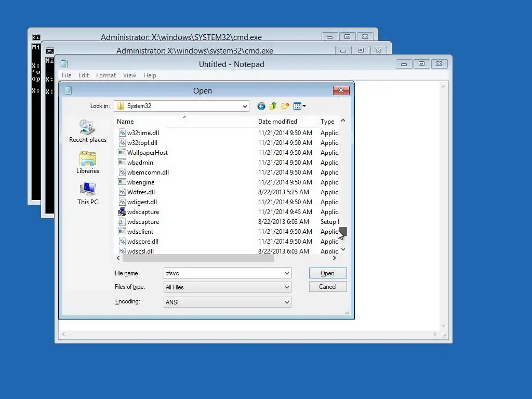Screen dimensions: 532x399
Task: Open the View menu in Notepad
Action: (x=129, y=75)
